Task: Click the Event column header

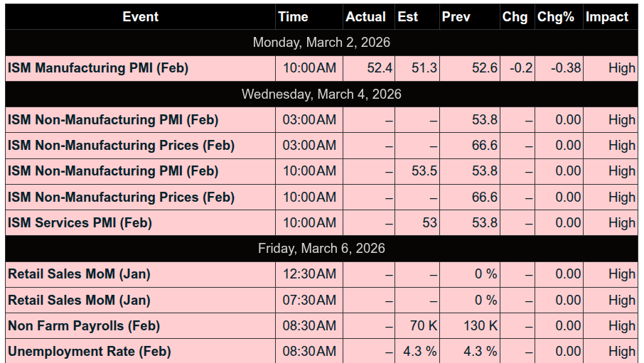Action: (x=140, y=17)
